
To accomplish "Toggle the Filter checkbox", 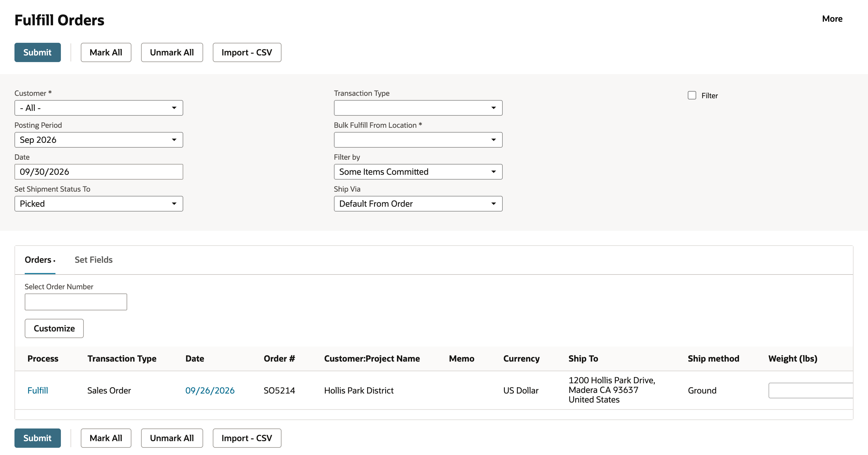I will tap(692, 95).
